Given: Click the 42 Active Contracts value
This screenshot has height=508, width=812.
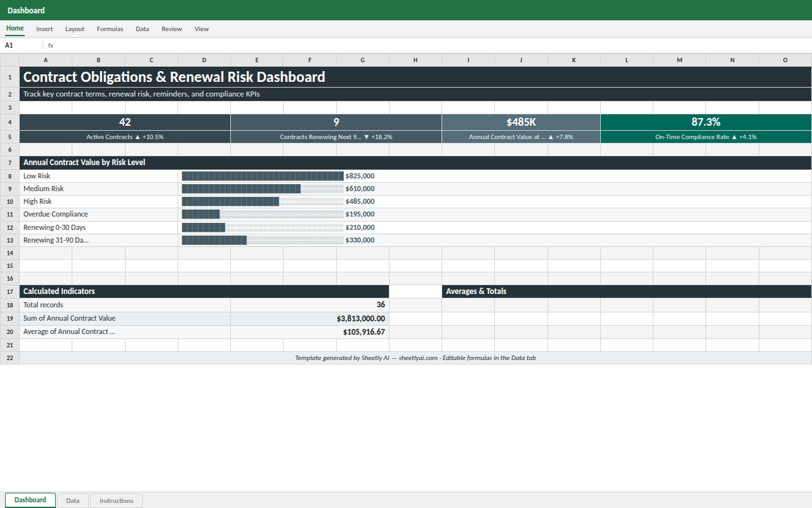Looking at the screenshot, I should [x=125, y=122].
